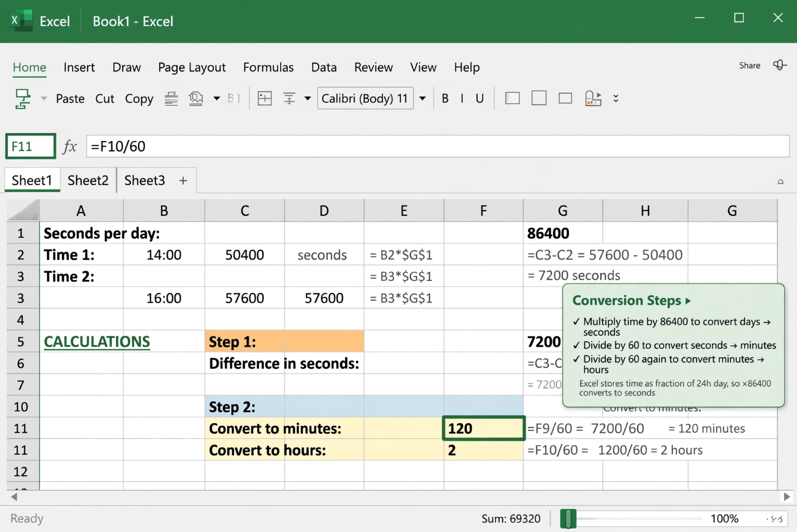Open the Home ribbon tab
The width and height of the screenshot is (797, 532).
click(x=29, y=67)
